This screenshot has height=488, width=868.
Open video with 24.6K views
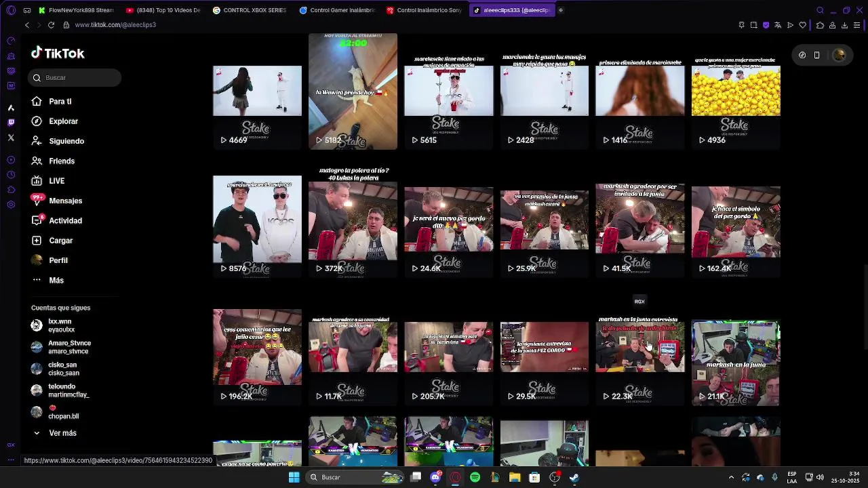pyautogui.click(x=449, y=220)
